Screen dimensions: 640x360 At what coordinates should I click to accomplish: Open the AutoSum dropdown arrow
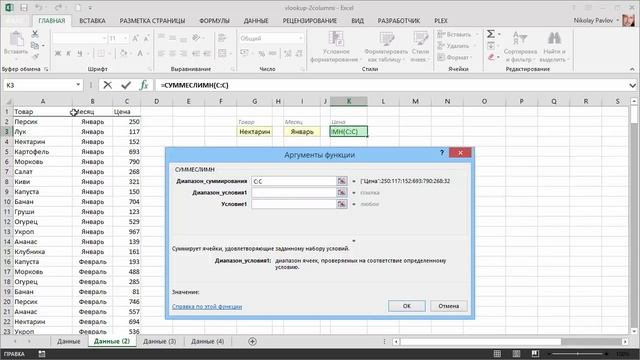tap(499, 35)
